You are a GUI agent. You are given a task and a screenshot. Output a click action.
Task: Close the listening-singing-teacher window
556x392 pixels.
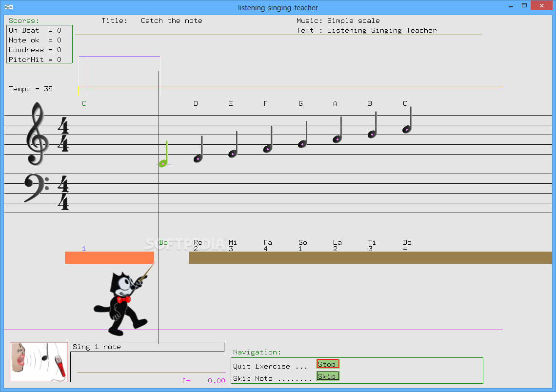[x=541, y=6]
